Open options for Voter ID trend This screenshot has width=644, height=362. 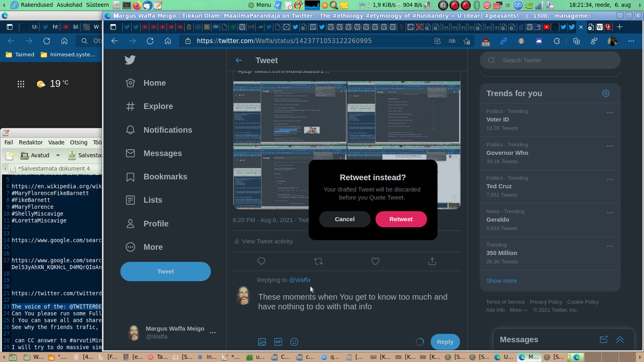click(610, 113)
